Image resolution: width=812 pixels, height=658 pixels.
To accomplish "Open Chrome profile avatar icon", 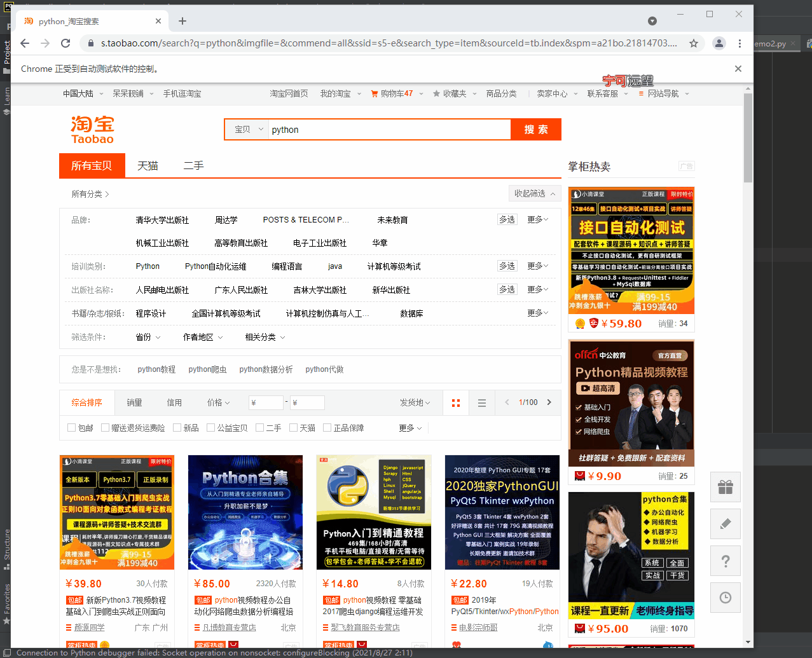I will 719,43.
